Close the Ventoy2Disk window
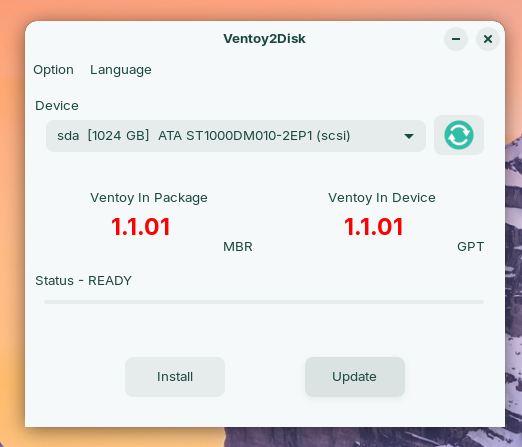This screenshot has width=522, height=447. click(x=488, y=39)
